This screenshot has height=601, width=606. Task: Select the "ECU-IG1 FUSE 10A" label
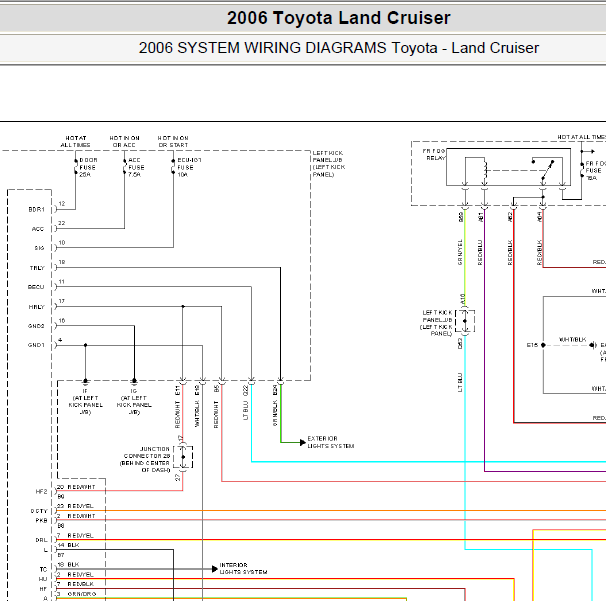coord(189,167)
